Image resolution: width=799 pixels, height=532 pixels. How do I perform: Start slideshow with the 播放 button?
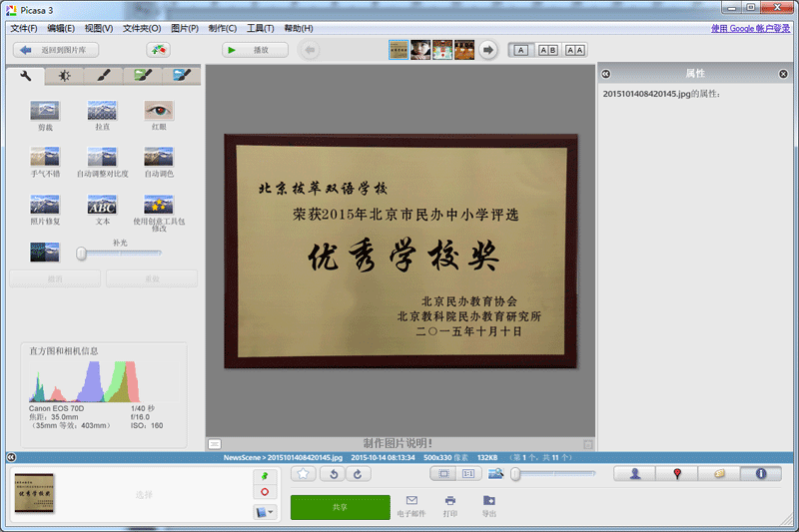(x=255, y=50)
